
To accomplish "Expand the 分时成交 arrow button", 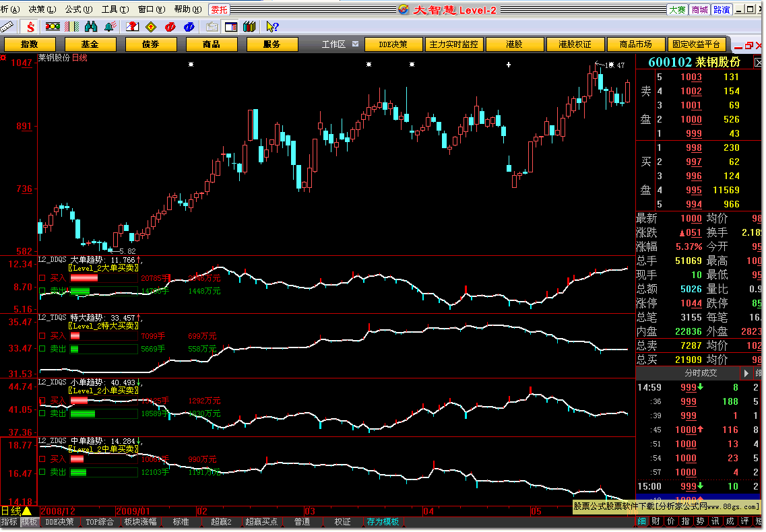I will [746, 373].
